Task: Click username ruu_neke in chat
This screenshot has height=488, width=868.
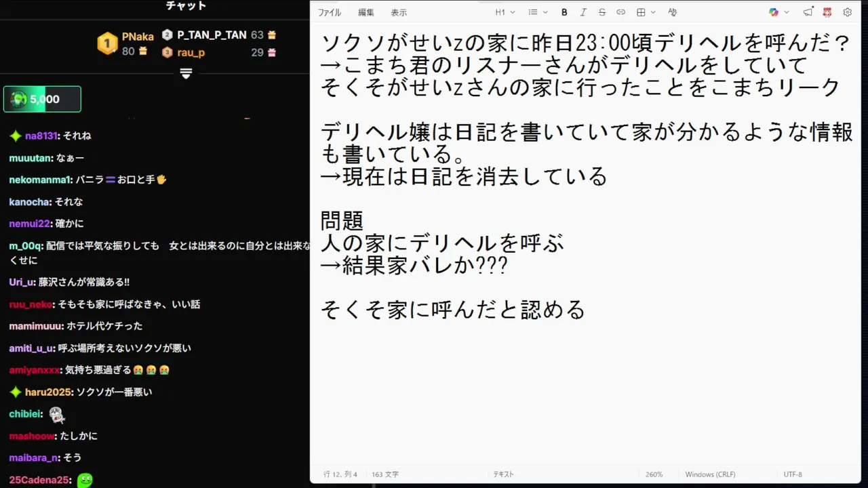Action: coord(31,304)
